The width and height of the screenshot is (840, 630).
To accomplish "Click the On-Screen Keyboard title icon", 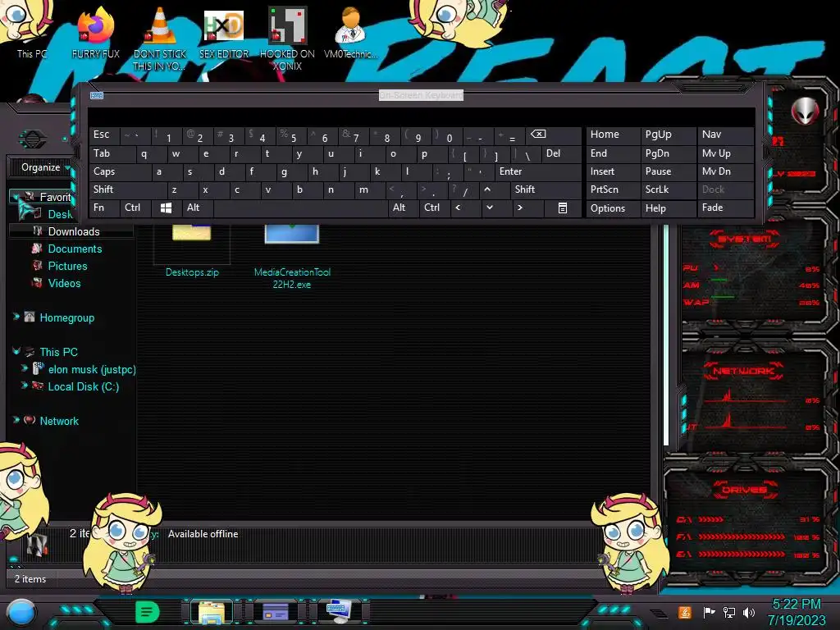I will pyautogui.click(x=97, y=95).
